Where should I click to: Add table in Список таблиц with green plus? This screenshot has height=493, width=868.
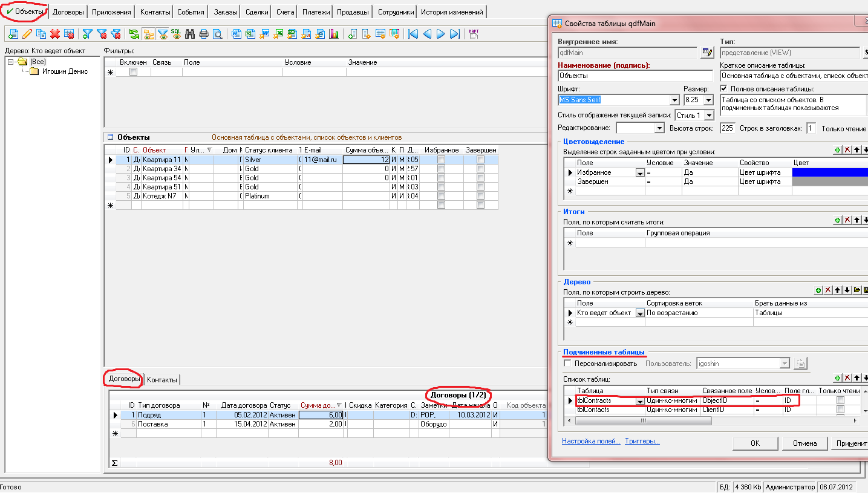838,378
